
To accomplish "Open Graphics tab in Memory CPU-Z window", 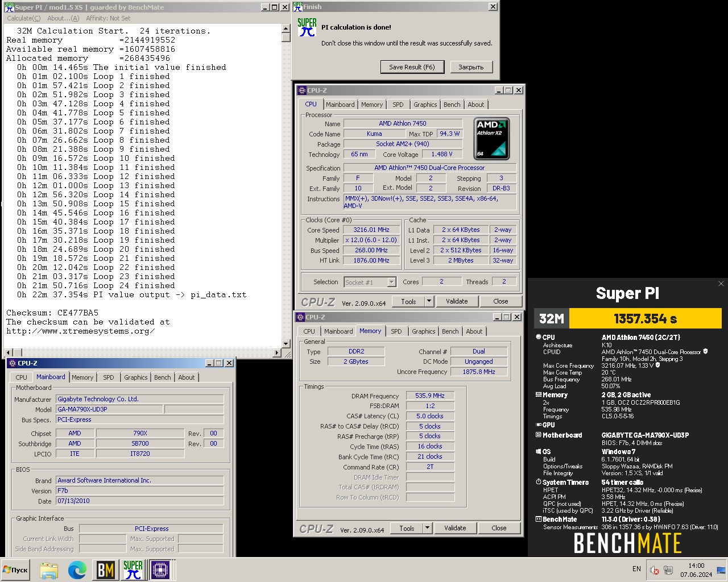I will point(424,331).
